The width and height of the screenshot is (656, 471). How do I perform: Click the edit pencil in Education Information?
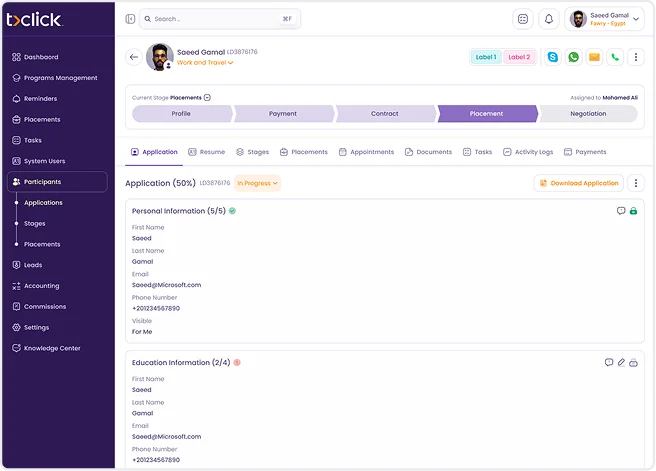pos(621,362)
